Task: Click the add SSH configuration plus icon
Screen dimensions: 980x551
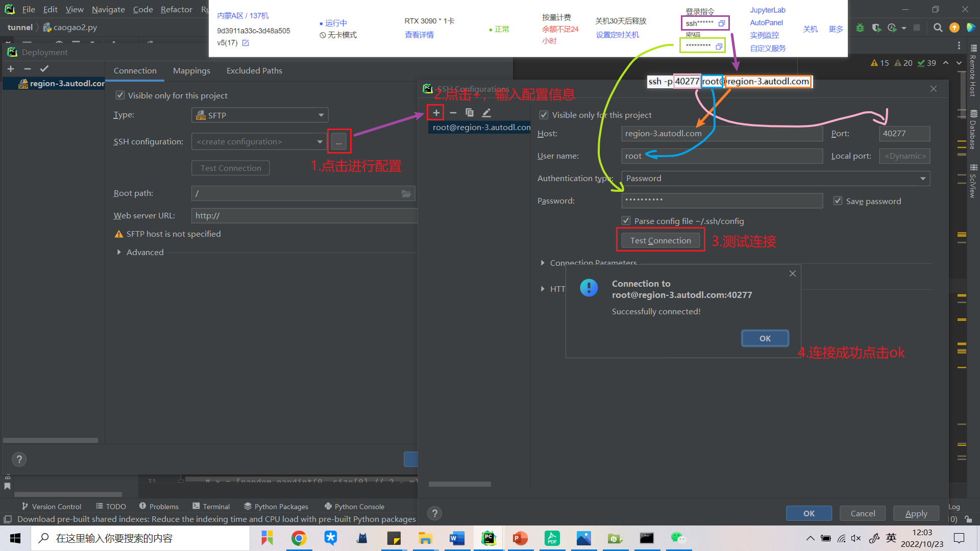Action: point(436,113)
